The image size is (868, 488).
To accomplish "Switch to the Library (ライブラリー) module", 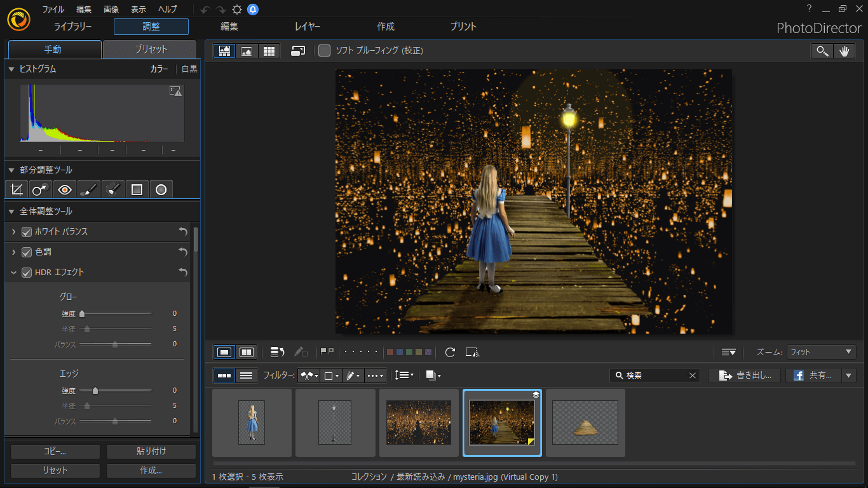I will (x=73, y=27).
